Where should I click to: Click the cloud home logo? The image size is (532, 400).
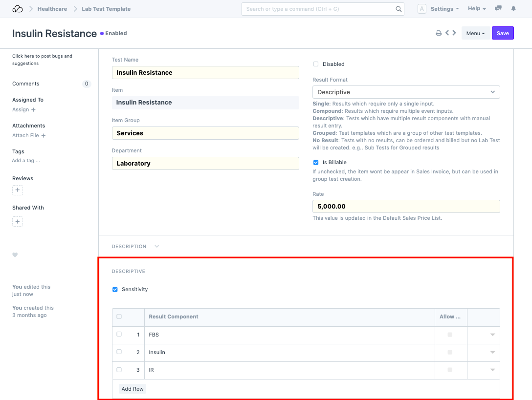coord(18,9)
